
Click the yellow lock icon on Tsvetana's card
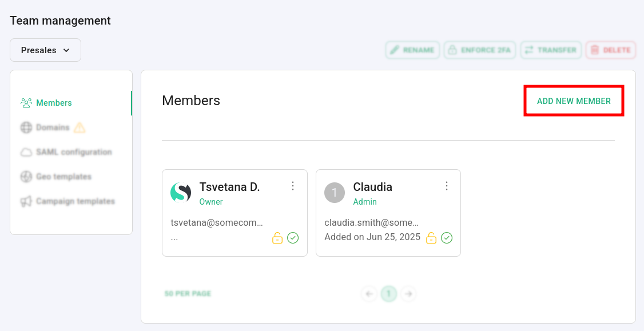click(x=277, y=238)
